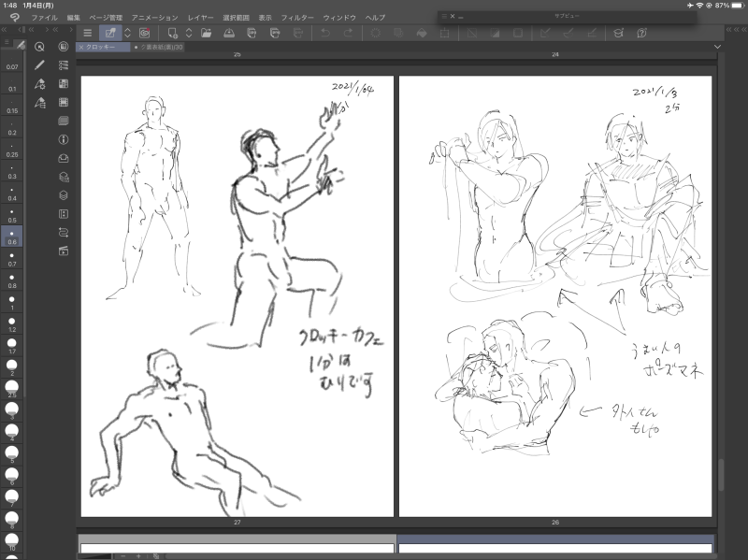The width and height of the screenshot is (748, 560).
Task: Open the ヘルプ menu
Action: [x=375, y=18]
